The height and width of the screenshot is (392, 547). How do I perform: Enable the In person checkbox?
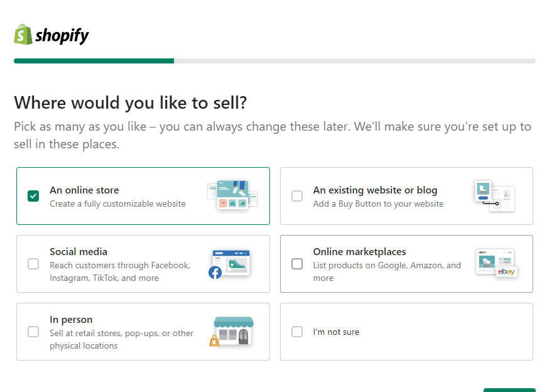click(x=33, y=332)
